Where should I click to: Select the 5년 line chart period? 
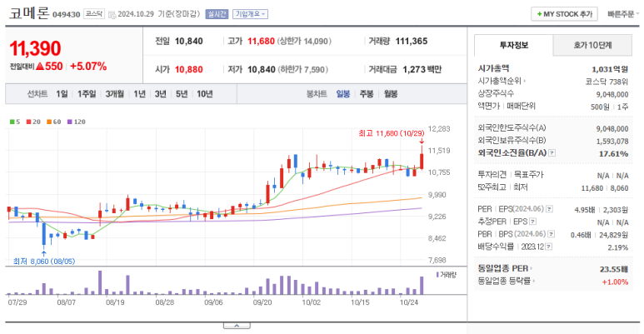(x=182, y=94)
